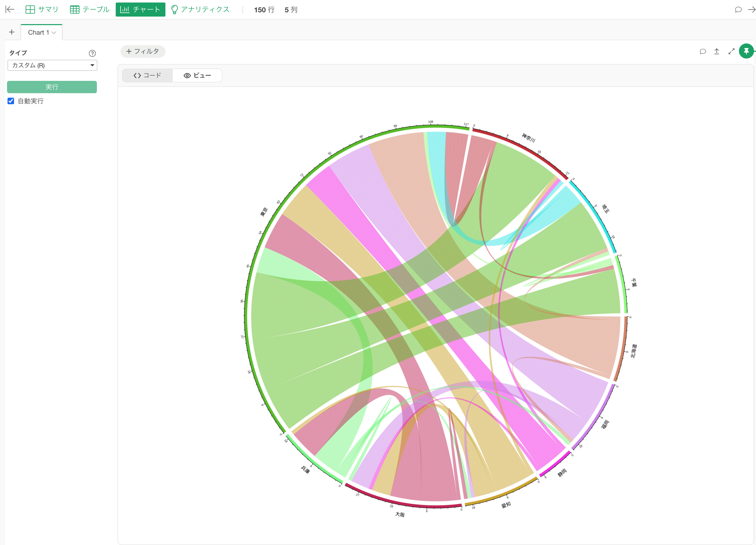Open the サマリ tab
756x545 pixels.
coord(42,9)
